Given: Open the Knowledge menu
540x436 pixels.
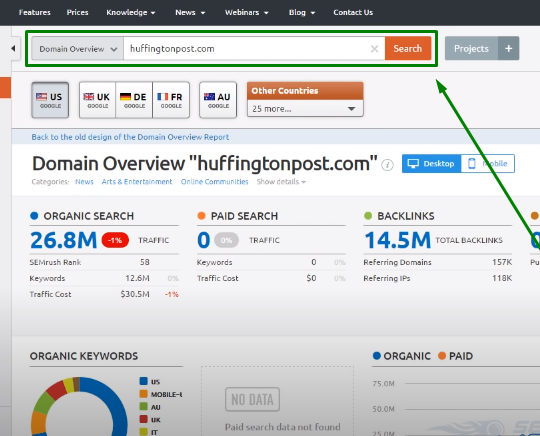Looking at the screenshot, I should pyautogui.click(x=131, y=12).
